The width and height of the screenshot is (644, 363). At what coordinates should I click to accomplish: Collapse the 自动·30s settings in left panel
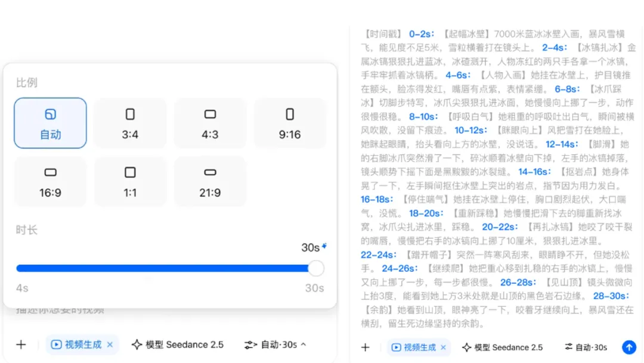click(x=275, y=345)
